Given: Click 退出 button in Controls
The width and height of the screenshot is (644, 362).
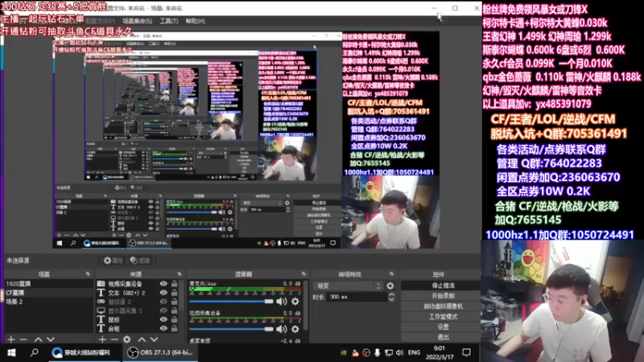Looking at the screenshot, I should pos(442,337).
